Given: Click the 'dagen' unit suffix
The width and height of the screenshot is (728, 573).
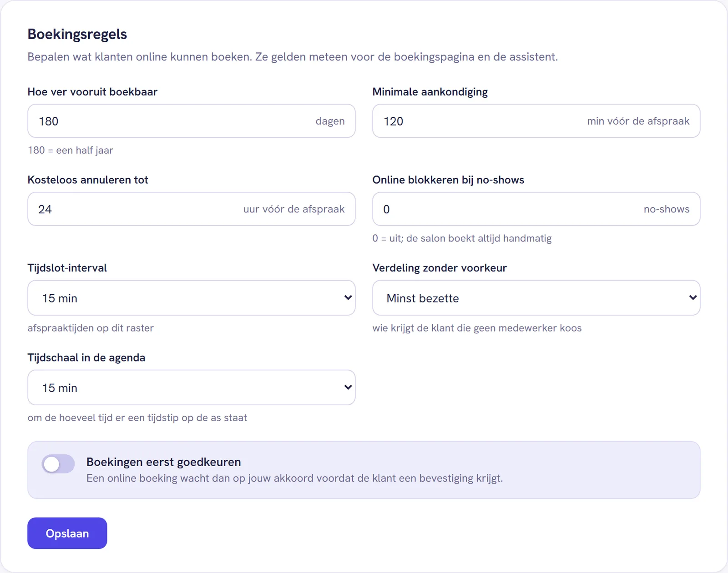Looking at the screenshot, I should pos(330,121).
